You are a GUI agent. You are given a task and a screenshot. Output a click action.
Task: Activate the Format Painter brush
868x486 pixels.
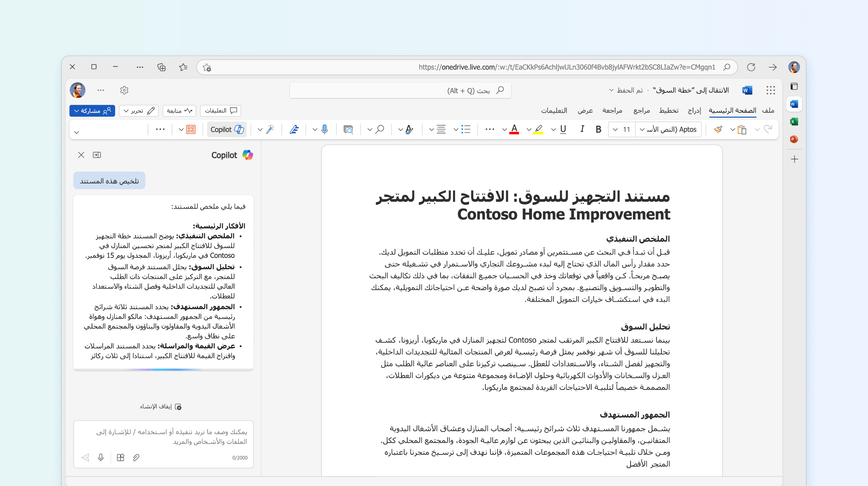[x=718, y=129]
